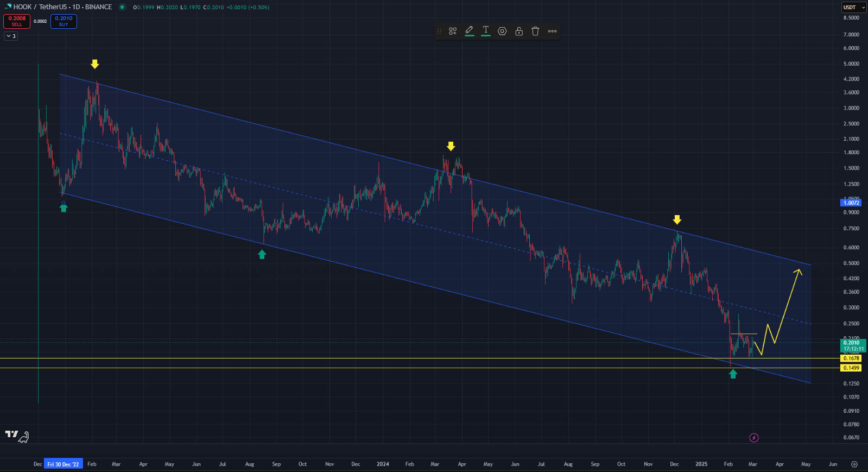This screenshot has height=472, width=868.
Task: Open chart settings gear on time axis
Action: click(x=854, y=464)
